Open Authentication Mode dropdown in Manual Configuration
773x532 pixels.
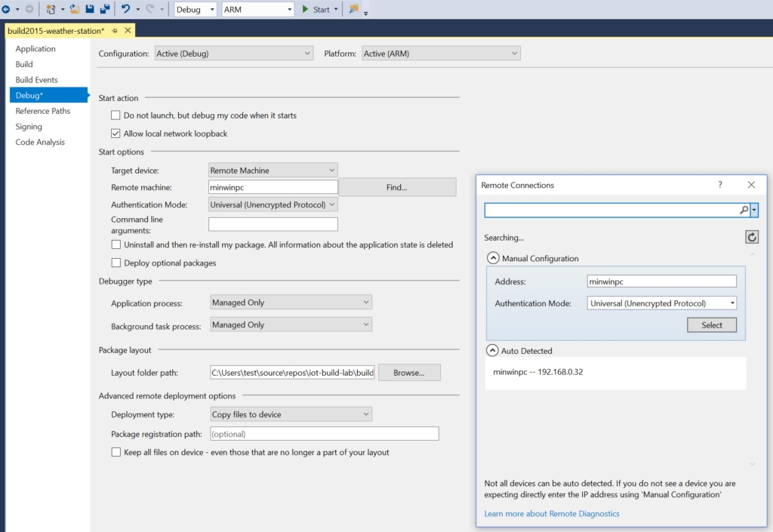[661, 303]
